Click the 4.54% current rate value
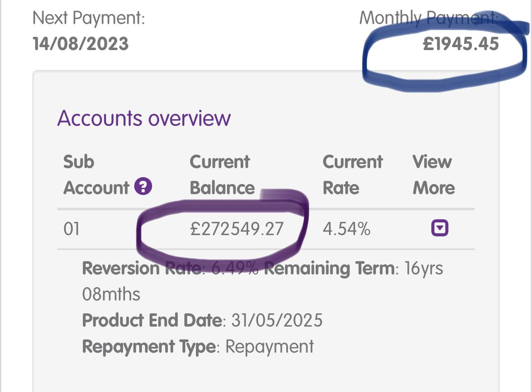The height and width of the screenshot is (392, 532). [346, 229]
